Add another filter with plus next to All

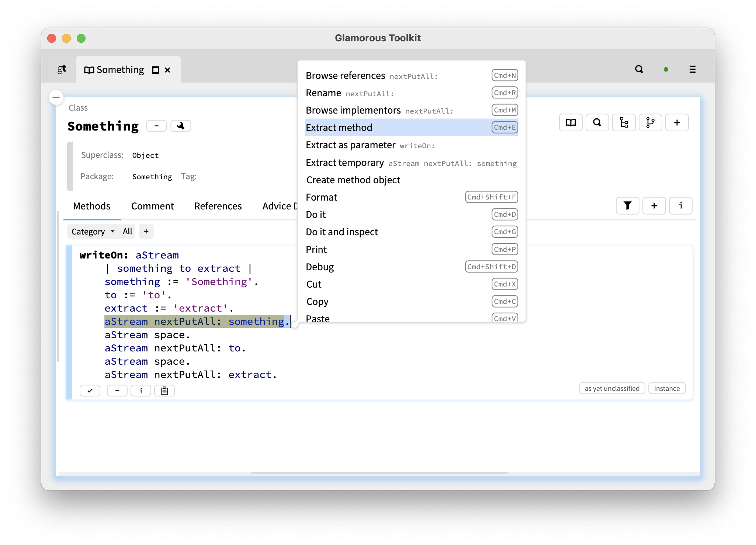coord(146,232)
